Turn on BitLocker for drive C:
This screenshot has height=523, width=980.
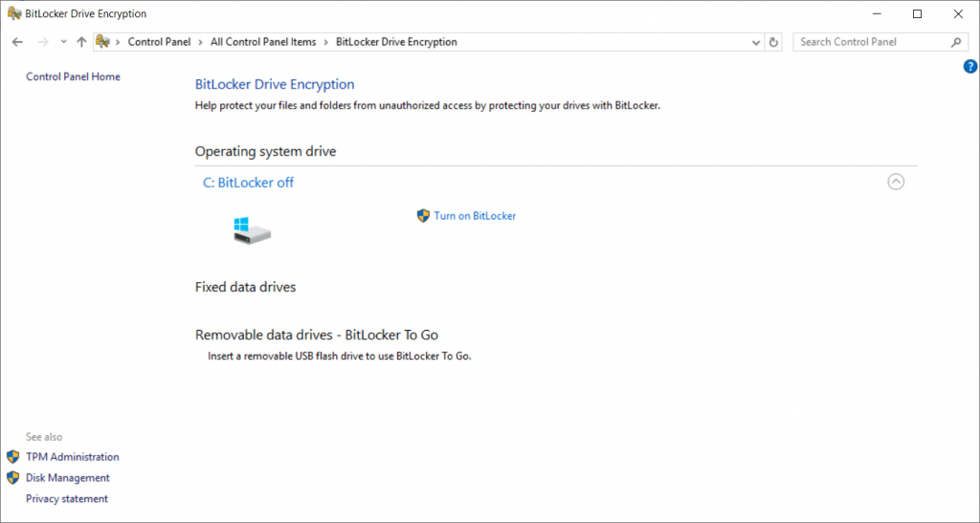tap(475, 216)
